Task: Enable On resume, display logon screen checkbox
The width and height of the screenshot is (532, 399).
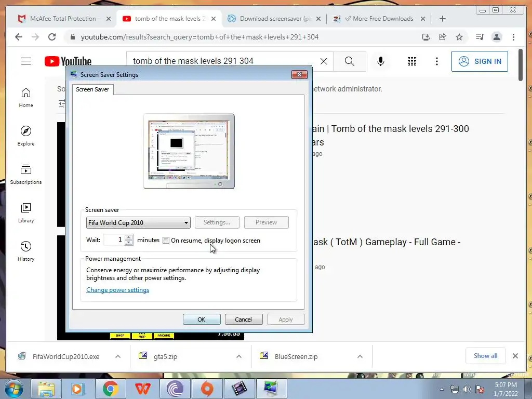Action: point(166,240)
